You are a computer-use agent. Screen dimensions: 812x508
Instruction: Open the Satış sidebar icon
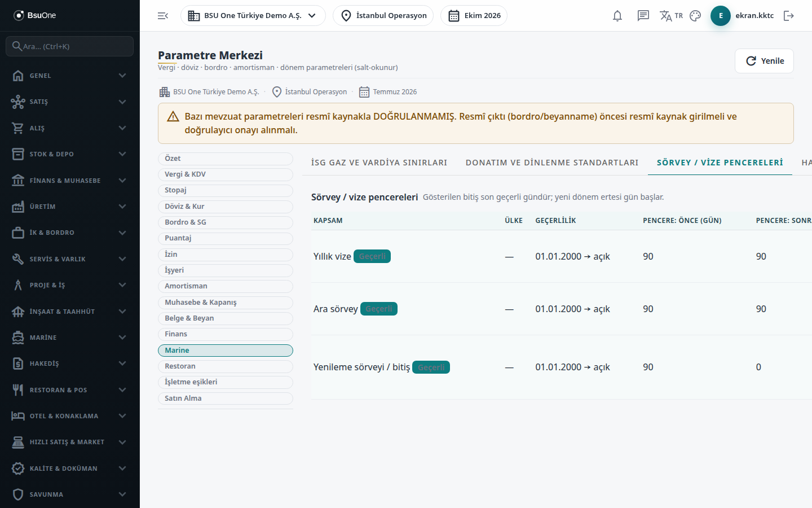click(x=18, y=102)
